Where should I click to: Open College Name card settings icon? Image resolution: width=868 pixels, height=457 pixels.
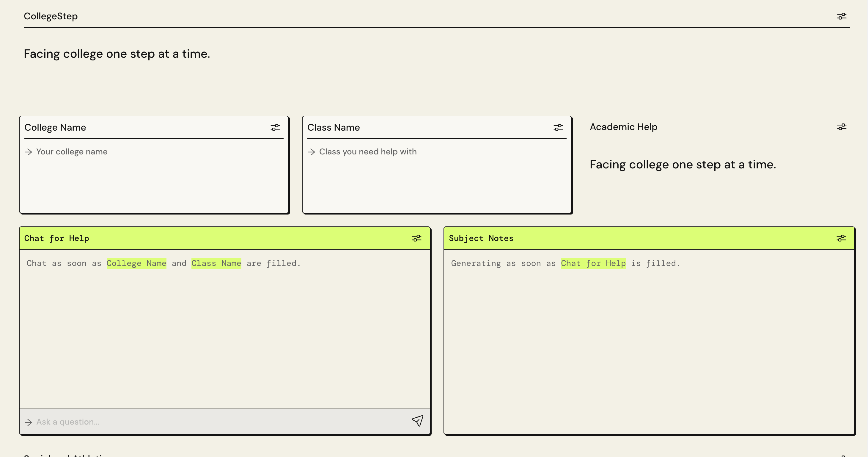(x=275, y=127)
